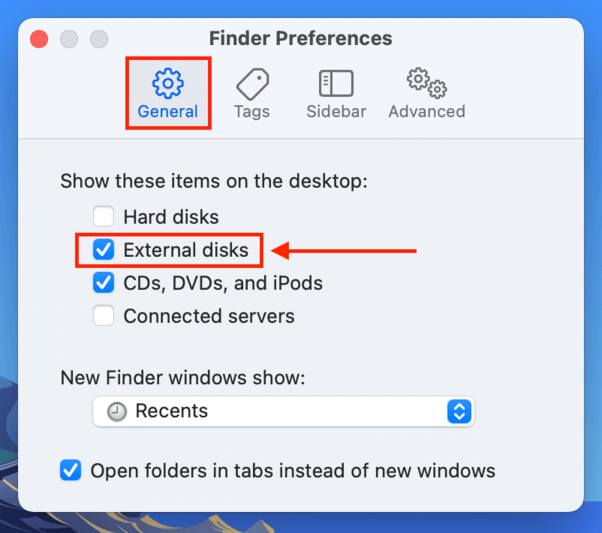
Task: Disable Open folders in tabs checkbox
Action: (70, 470)
